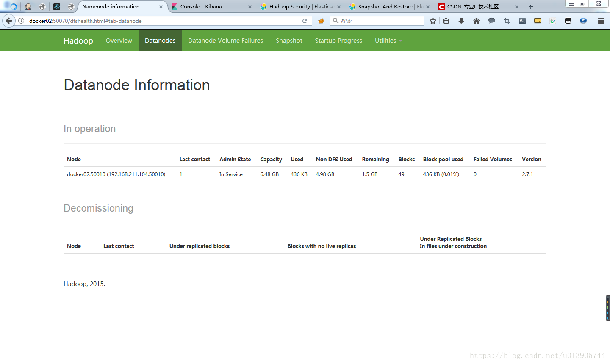Switch to Console - Kibana tab
The image size is (610, 364).
(x=211, y=7)
